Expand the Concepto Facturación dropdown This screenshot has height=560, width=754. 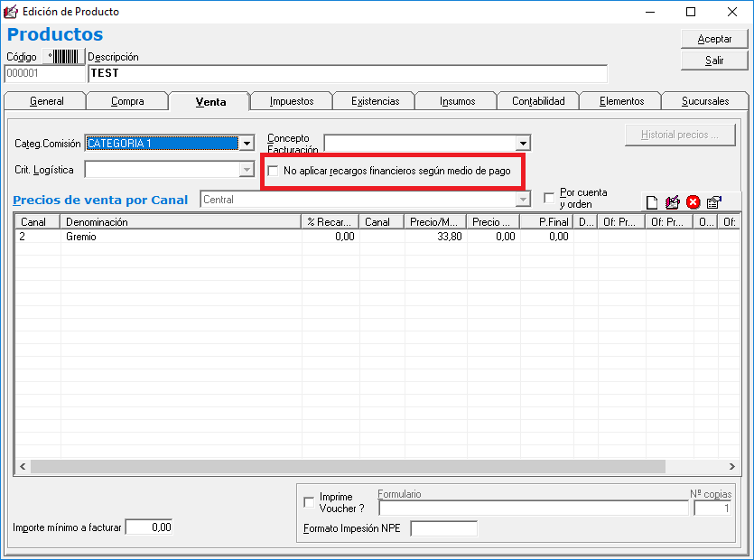(x=522, y=143)
